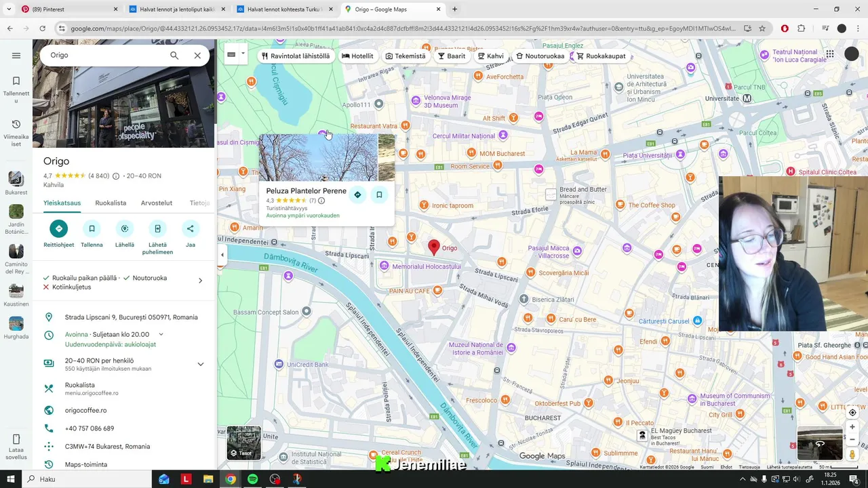Select the Yleiskatsaus tab
The height and width of the screenshot is (488, 868).
point(62,203)
